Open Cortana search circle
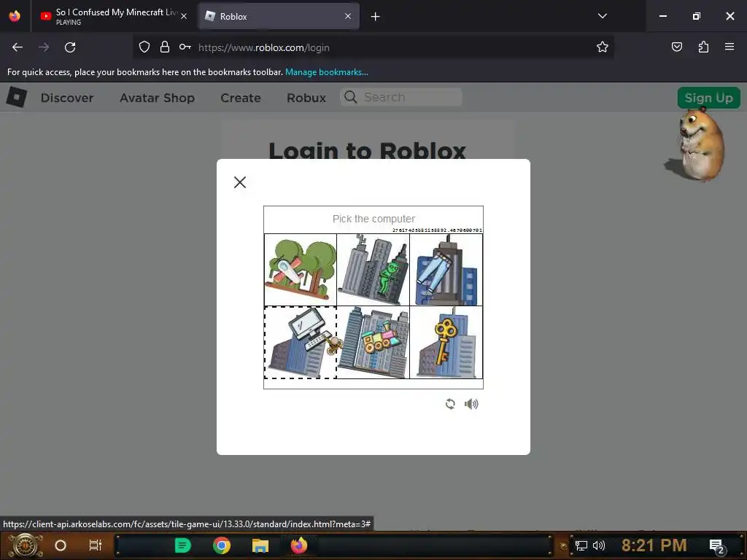Image resolution: width=747 pixels, height=560 pixels. click(61, 545)
